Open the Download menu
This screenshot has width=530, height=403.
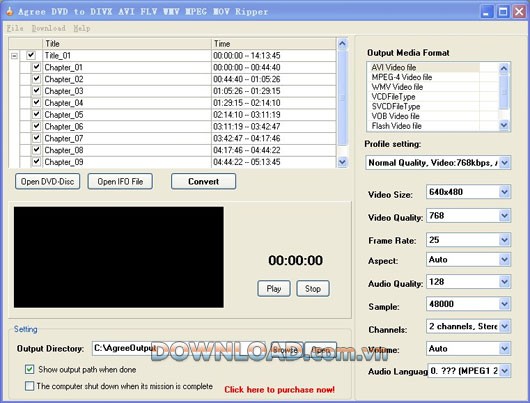pos(49,28)
